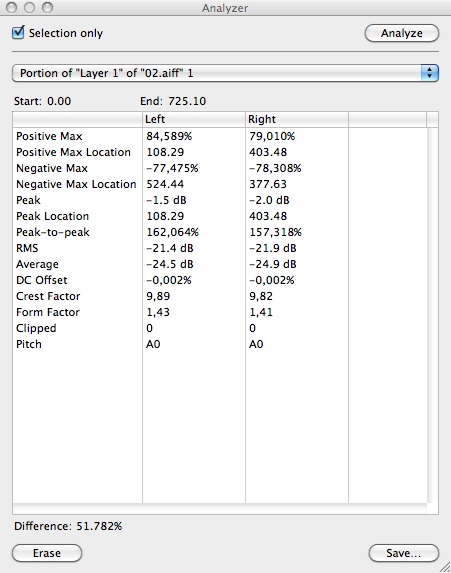The height and width of the screenshot is (573, 451).
Task: Select the Negative Max Location row
Action: [220, 184]
